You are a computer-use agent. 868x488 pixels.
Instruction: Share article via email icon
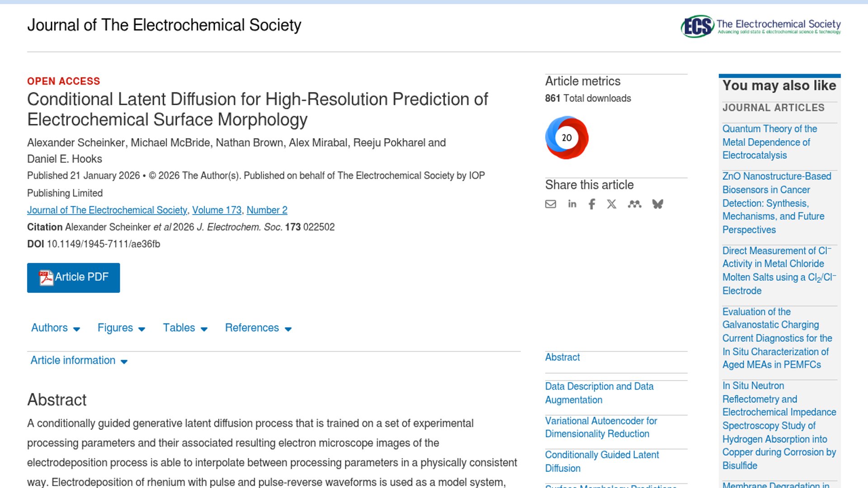pos(550,204)
